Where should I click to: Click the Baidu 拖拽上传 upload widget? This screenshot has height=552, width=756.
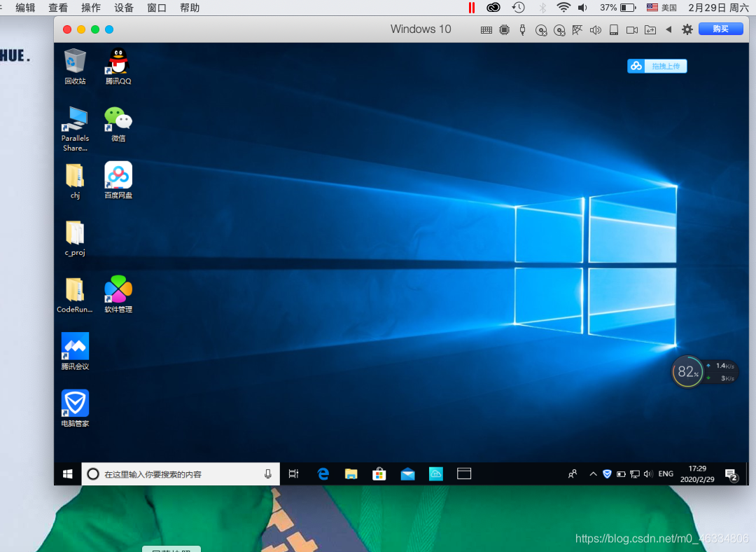pyautogui.click(x=657, y=66)
